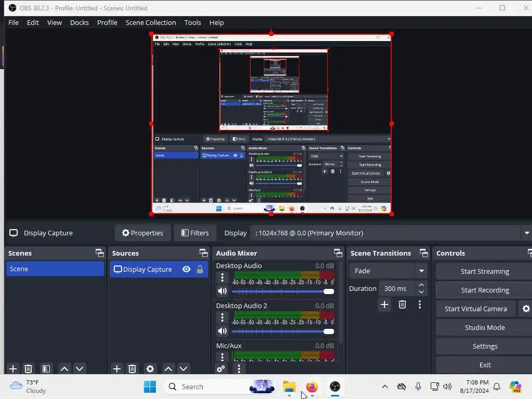The height and width of the screenshot is (399, 532).
Task: Open advanced audio properties gears icon
Action: coord(221,368)
